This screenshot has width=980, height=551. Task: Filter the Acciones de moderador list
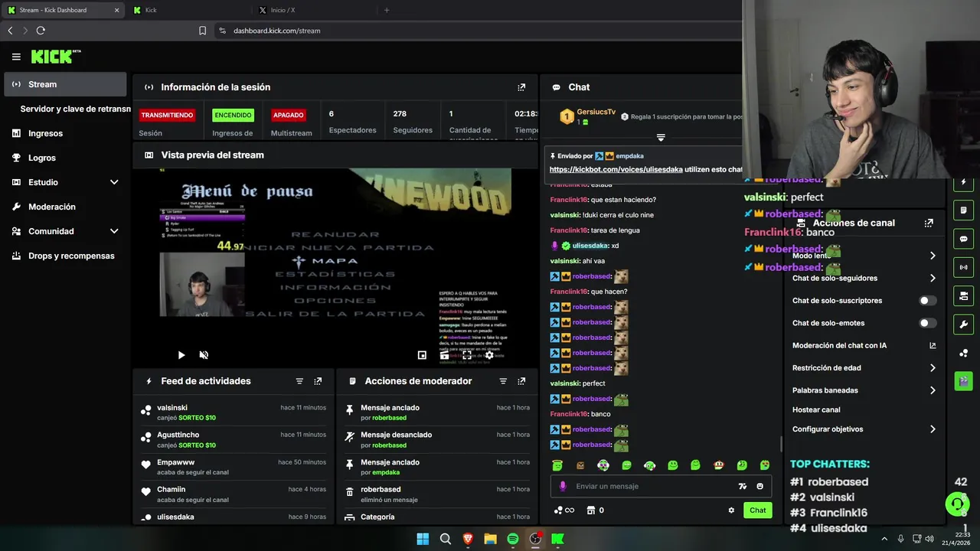[x=503, y=381]
